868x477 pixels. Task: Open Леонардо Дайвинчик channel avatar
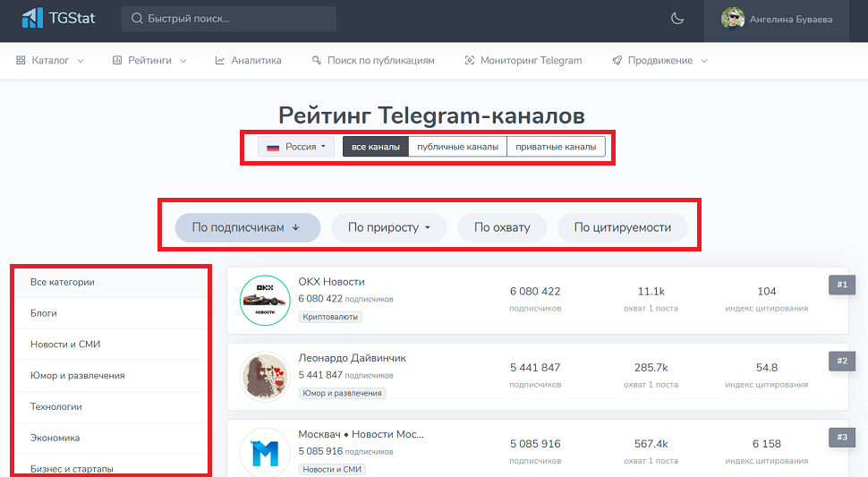(x=265, y=376)
